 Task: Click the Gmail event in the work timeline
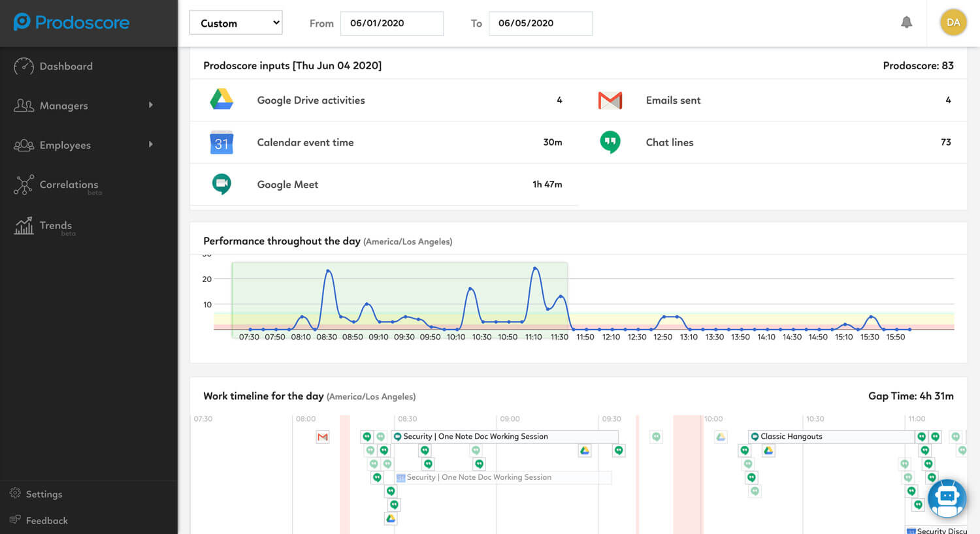(323, 437)
